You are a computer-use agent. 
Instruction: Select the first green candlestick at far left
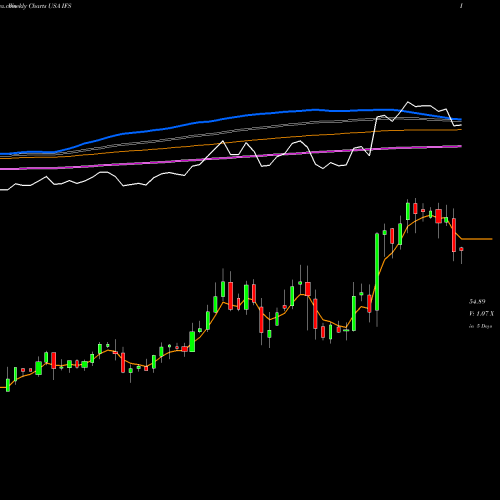(8, 385)
